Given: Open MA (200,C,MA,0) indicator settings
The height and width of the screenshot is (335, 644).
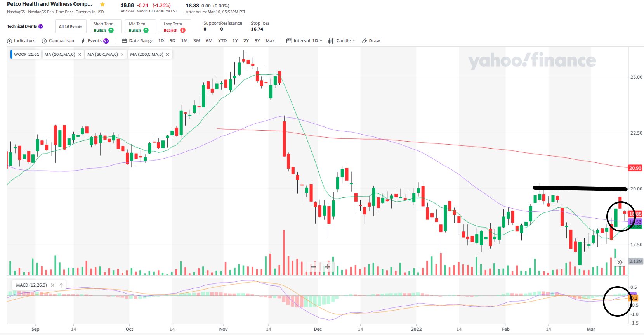Looking at the screenshot, I should 147,54.
